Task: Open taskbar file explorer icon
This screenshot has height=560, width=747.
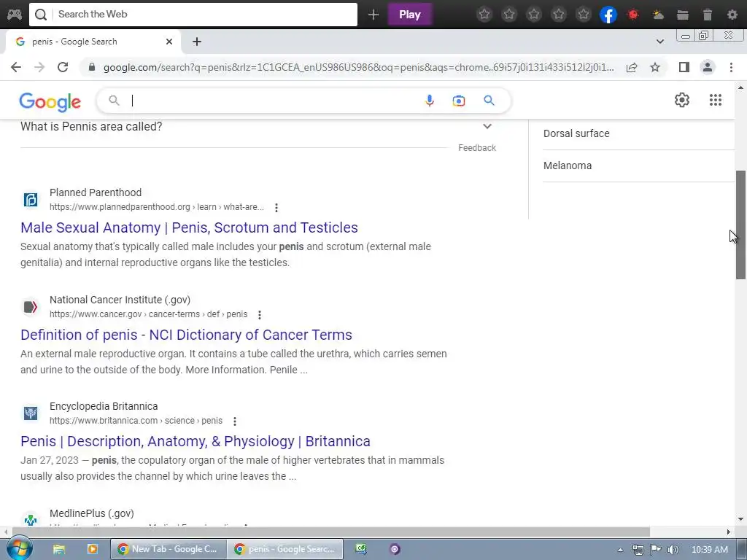Action: (58, 549)
